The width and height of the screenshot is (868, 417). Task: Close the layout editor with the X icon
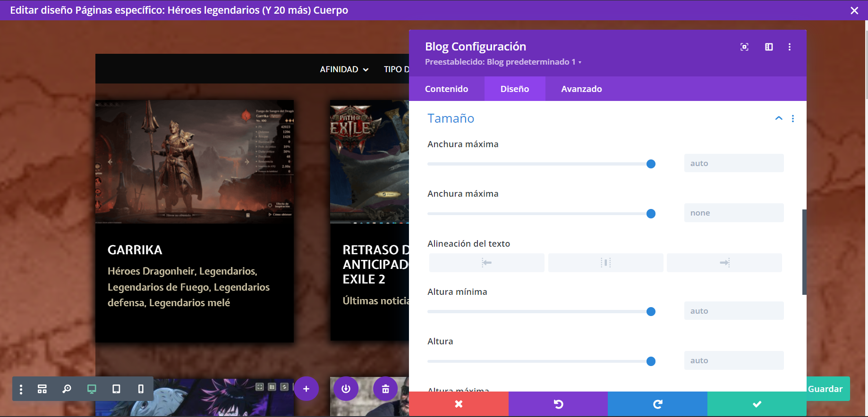click(x=854, y=10)
